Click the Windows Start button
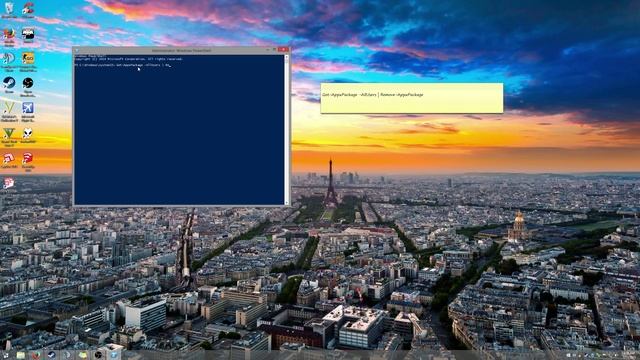The width and height of the screenshot is (640, 360). click(5, 355)
